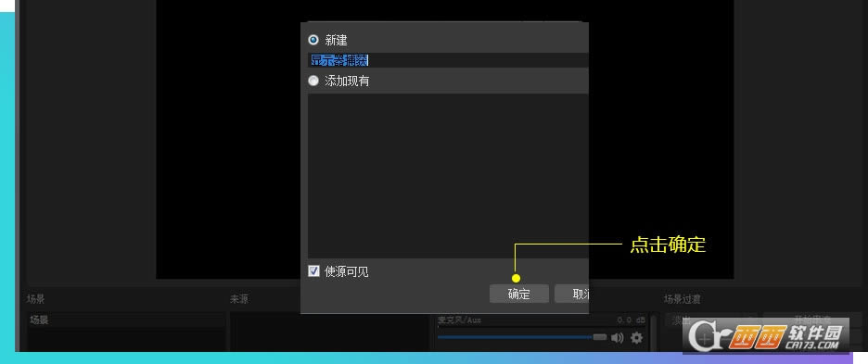
Task: Click the 开始串流 button
Action: pyautogui.click(x=806, y=320)
